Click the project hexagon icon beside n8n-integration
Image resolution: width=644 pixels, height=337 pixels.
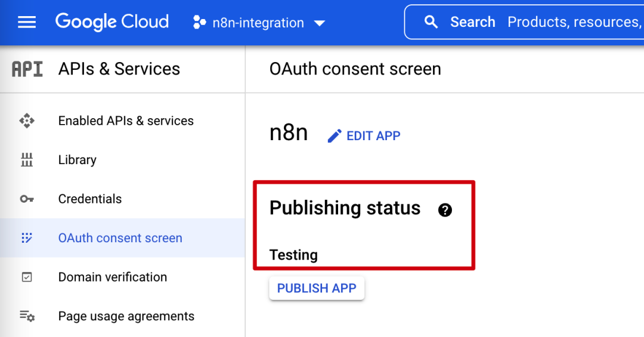click(x=199, y=22)
